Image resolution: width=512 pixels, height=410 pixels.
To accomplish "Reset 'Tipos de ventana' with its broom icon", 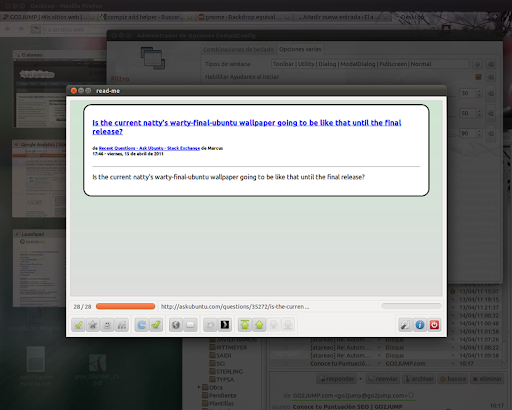I will pyautogui.click(x=491, y=64).
